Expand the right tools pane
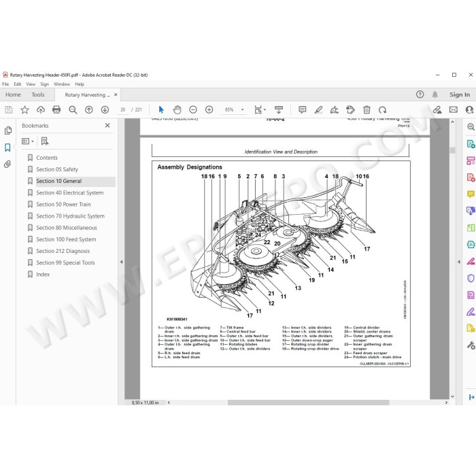 tap(471, 397)
